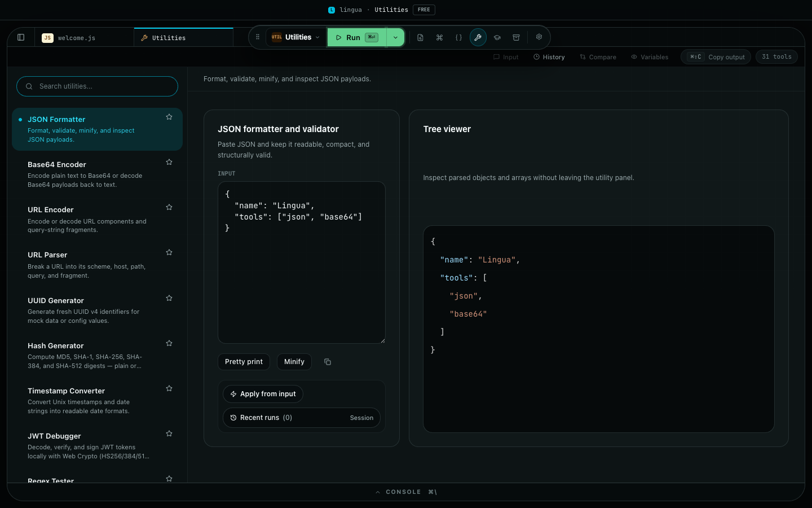Click the textarea resize handle corner

click(382, 340)
